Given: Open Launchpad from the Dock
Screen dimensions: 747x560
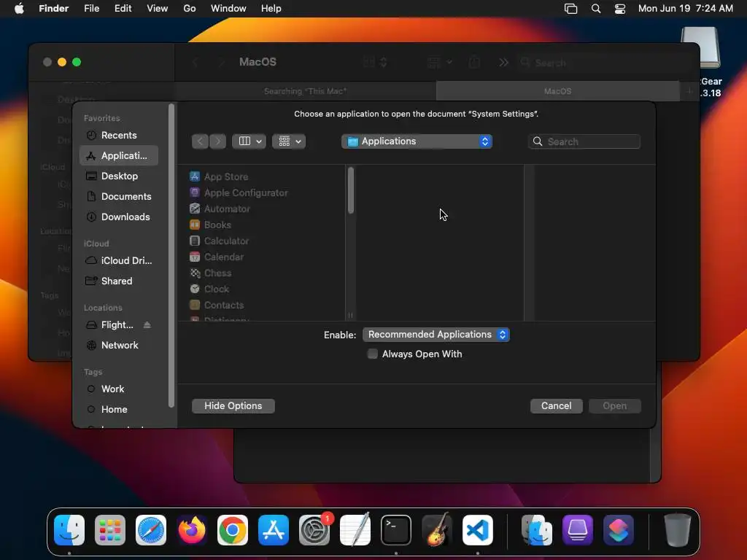Looking at the screenshot, I should (x=110, y=530).
